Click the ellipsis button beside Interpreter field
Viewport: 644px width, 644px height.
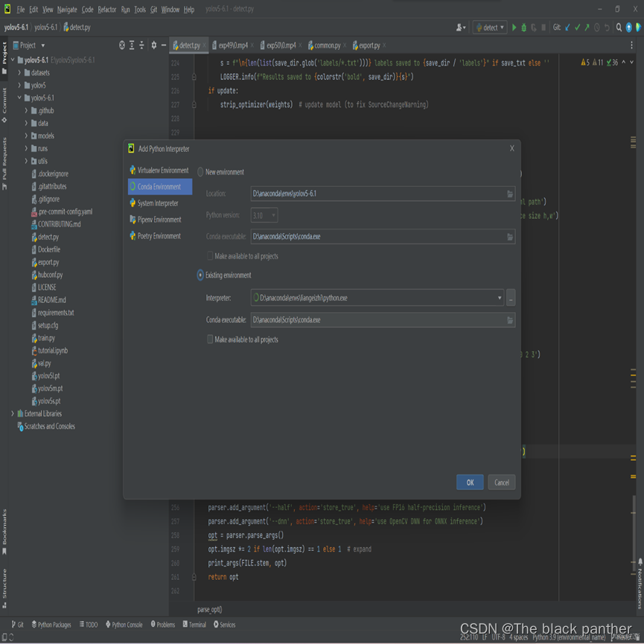[x=511, y=298]
